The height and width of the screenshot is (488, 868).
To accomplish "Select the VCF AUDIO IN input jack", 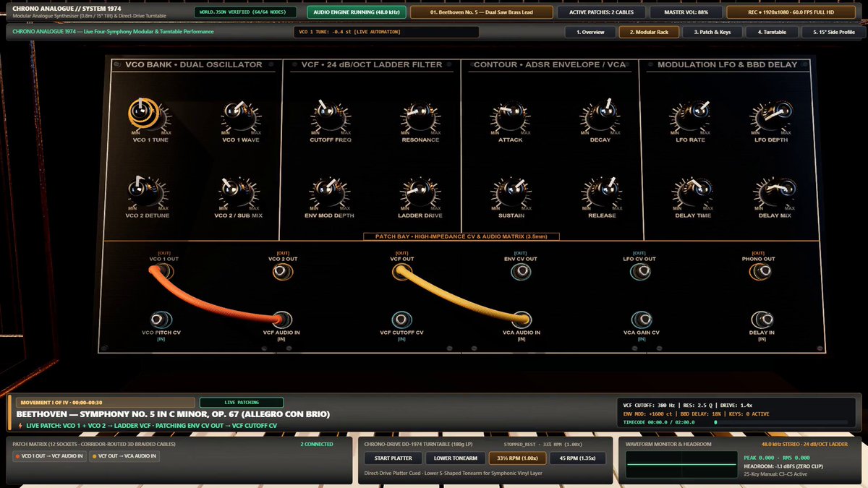I will click(x=282, y=320).
